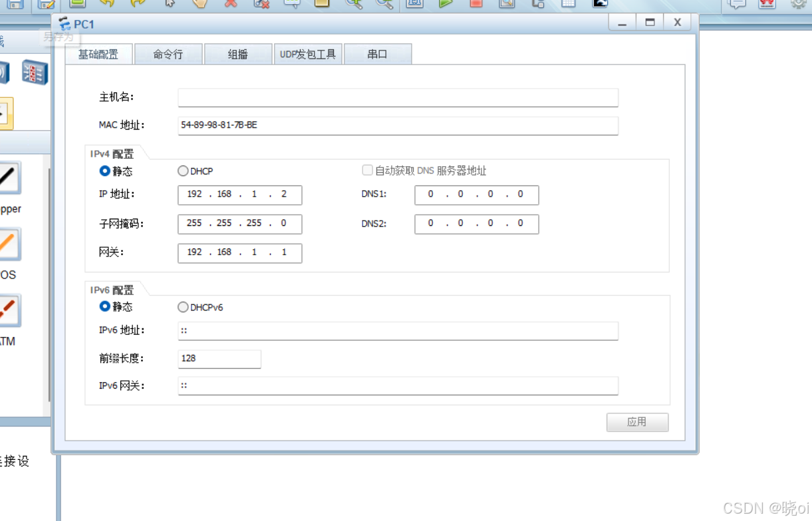Open the 串口 tab

[x=378, y=54]
